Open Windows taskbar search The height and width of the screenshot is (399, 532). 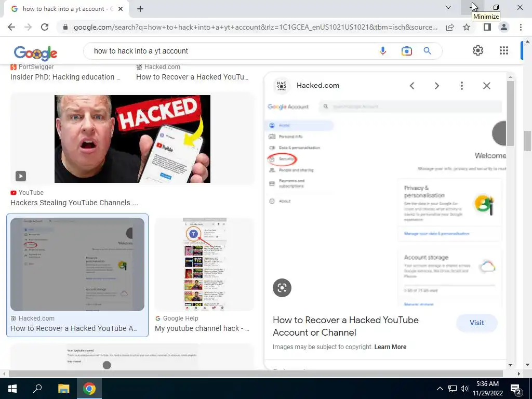pos(37,389)
